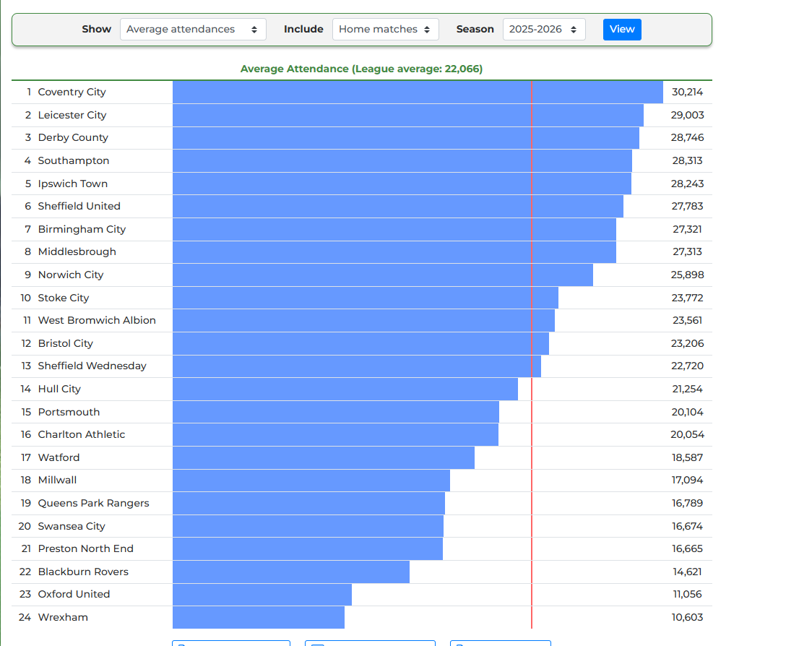Select West Bromwich Albion team name
812x646 pixels.
pyautogui.click(x=97, y=320)
